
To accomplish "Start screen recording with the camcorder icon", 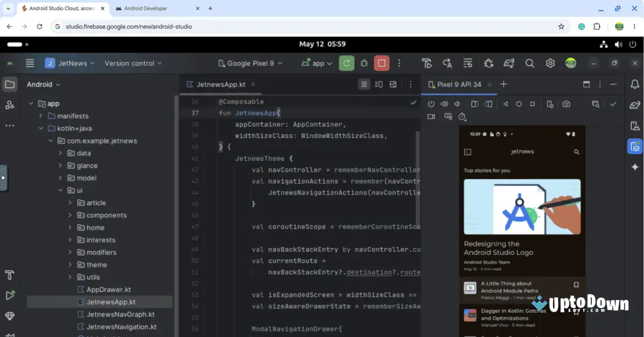I will [x=431, y=116].
